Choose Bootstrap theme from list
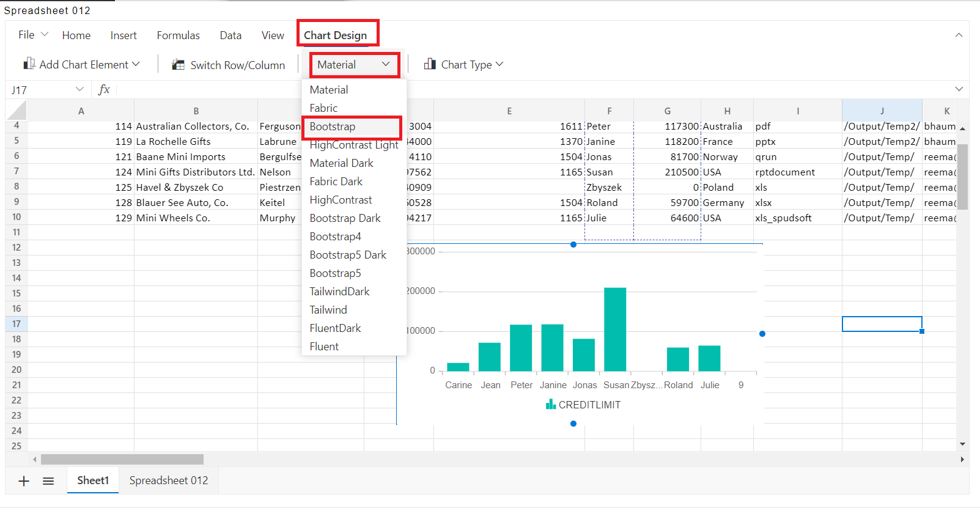The height and width of the screenshot is (508, 980). click(354, 127)
